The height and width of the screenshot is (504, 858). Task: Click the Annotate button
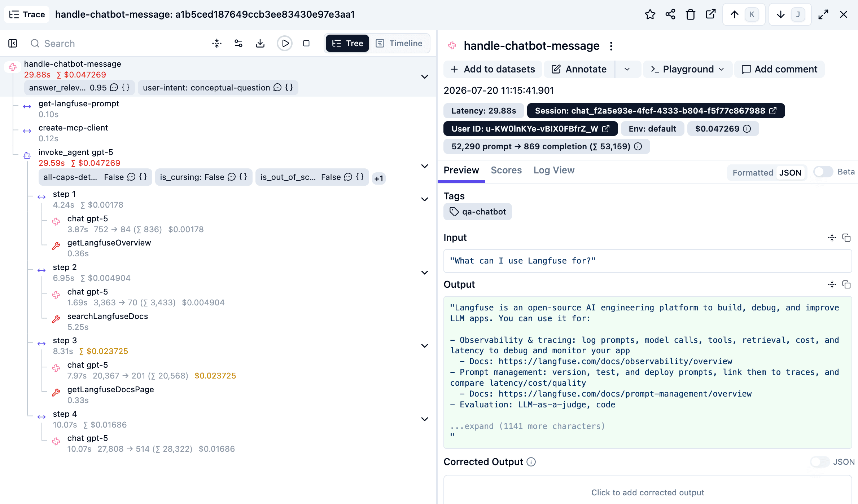coord(579,69)
